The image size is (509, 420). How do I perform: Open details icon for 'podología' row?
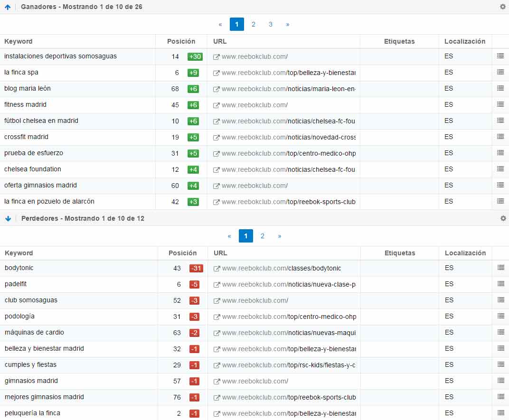pos(500,316)
